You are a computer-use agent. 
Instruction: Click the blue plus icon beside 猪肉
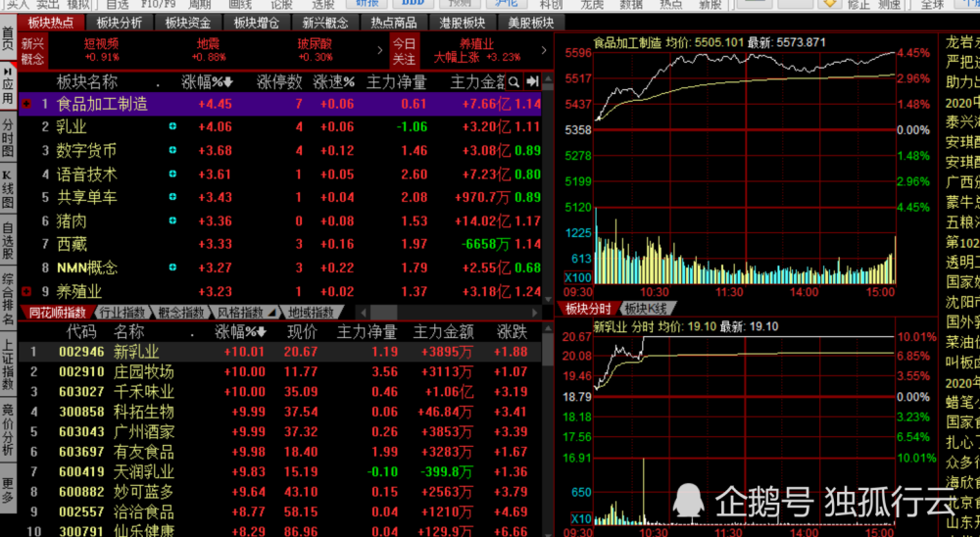tap(172, 220)
